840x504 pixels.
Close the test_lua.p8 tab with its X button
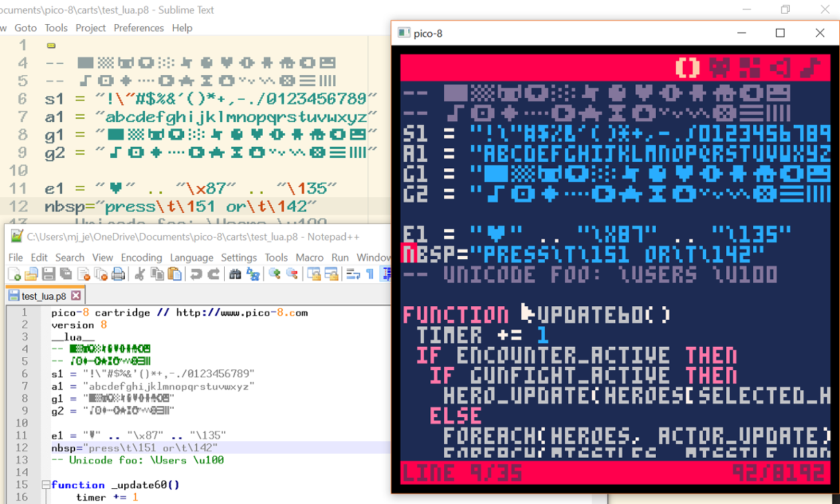76,294
